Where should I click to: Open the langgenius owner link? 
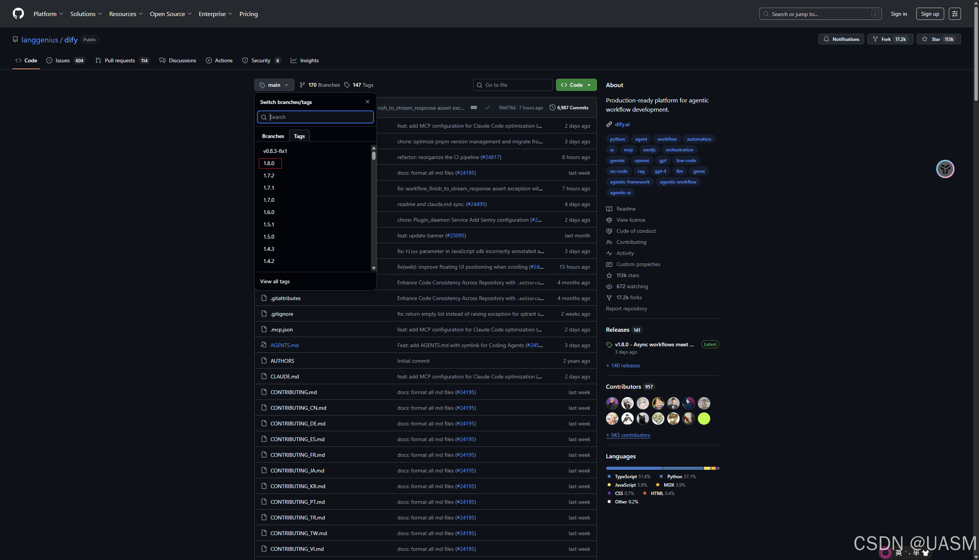(40, 40)
